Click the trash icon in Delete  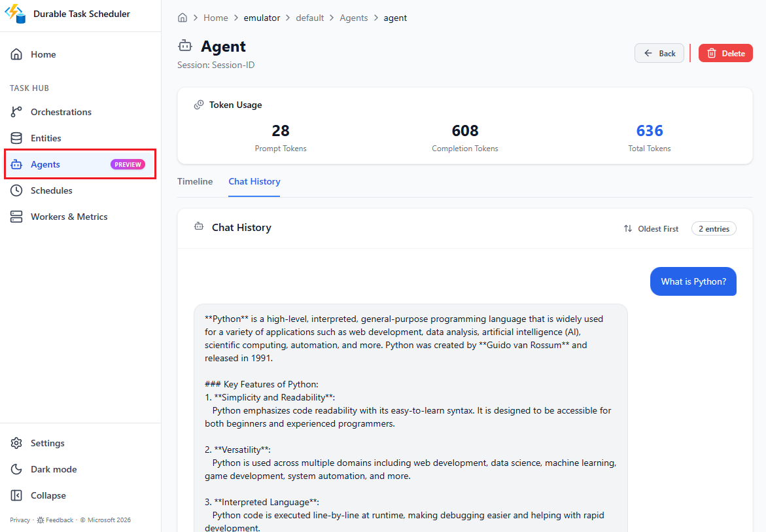coord(712,53)
